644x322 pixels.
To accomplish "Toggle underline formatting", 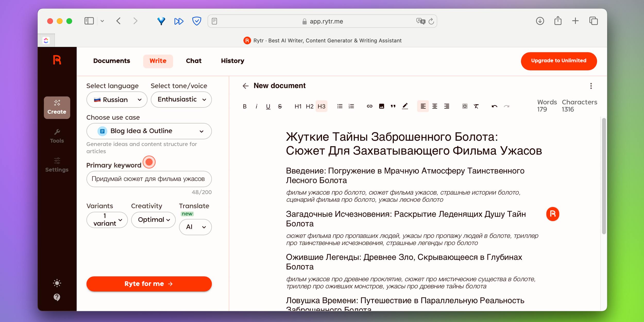I will (x=268, y=106).
